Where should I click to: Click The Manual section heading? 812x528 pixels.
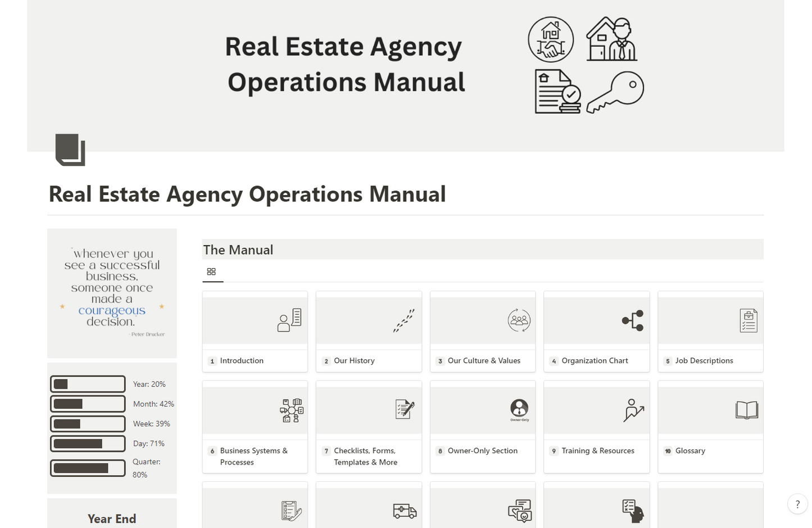pos(238,250)
